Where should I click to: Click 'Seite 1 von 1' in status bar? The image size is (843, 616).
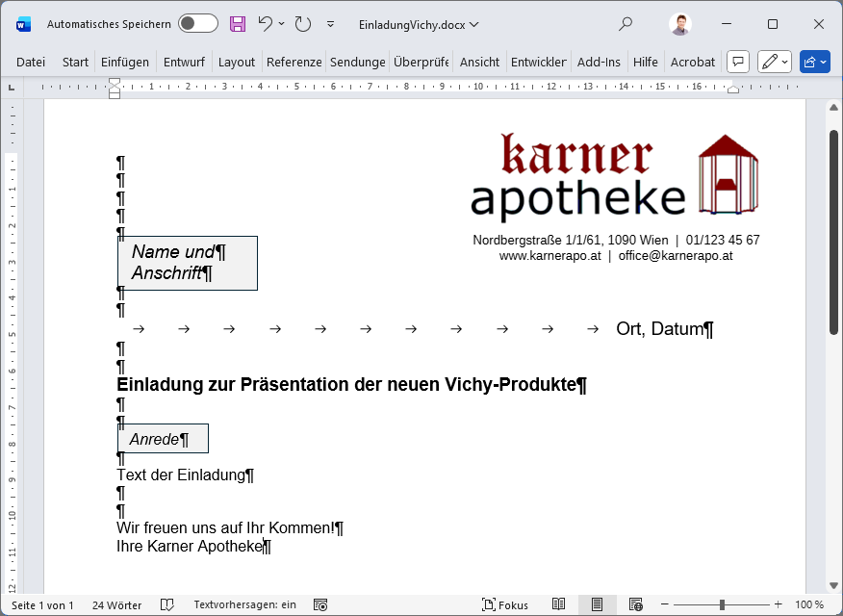42,604
